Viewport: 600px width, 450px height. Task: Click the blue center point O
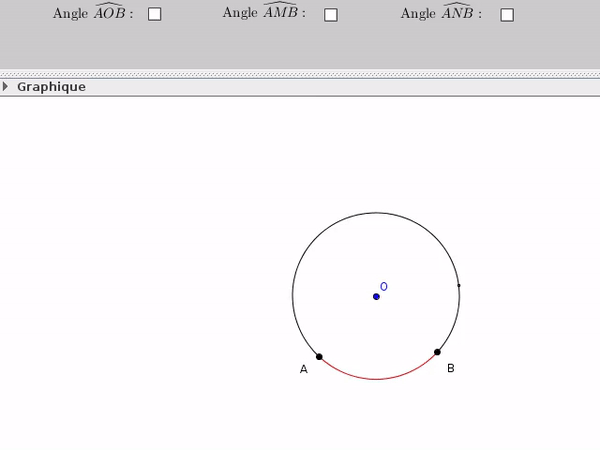click(x=376, y=297)
